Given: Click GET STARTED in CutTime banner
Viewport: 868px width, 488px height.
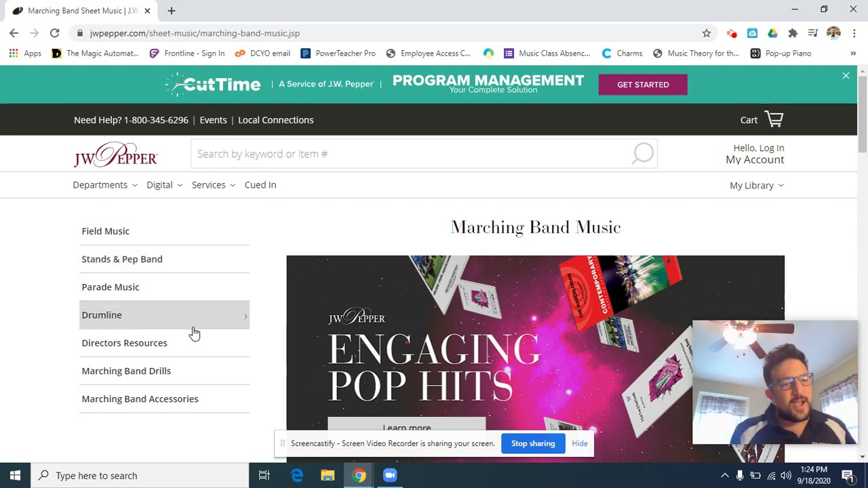Looking at the screenshot, I should pos(643,85).
